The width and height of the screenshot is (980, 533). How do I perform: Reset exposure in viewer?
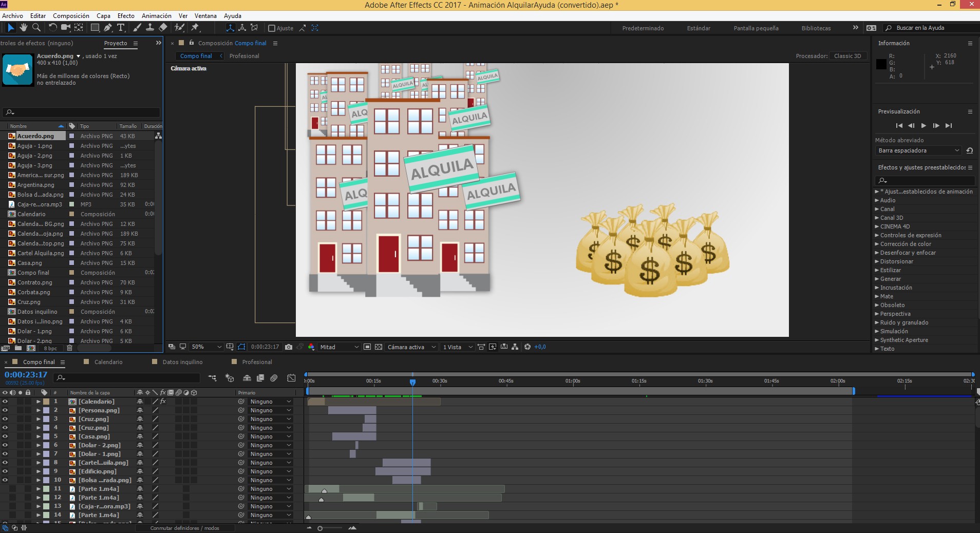(527, 347)
